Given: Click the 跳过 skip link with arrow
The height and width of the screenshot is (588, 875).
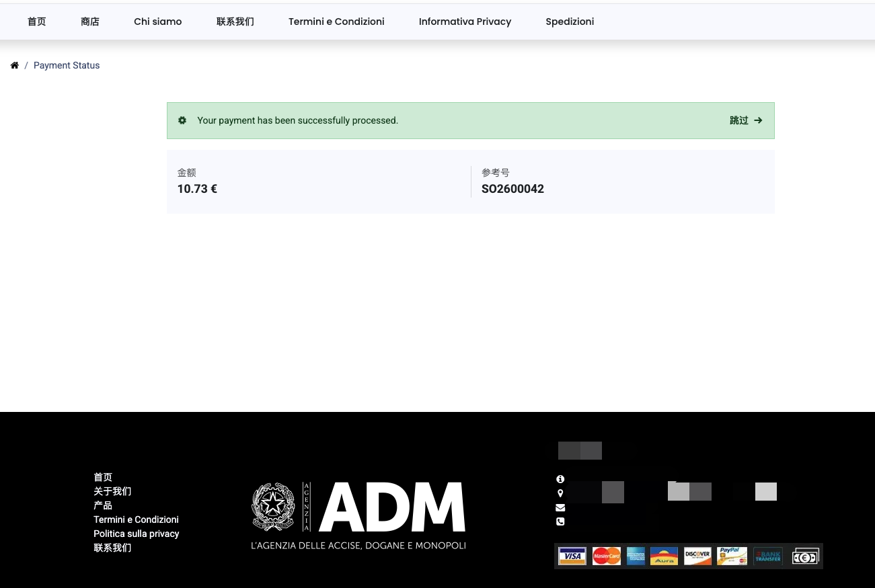Looking at the screenshot, I should 746,120.
